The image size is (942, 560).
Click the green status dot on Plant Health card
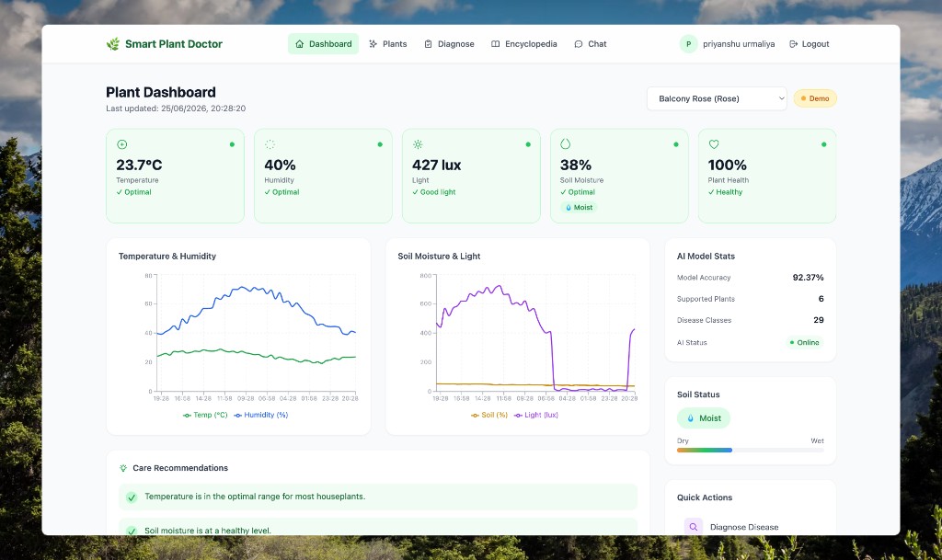point(823,144)
